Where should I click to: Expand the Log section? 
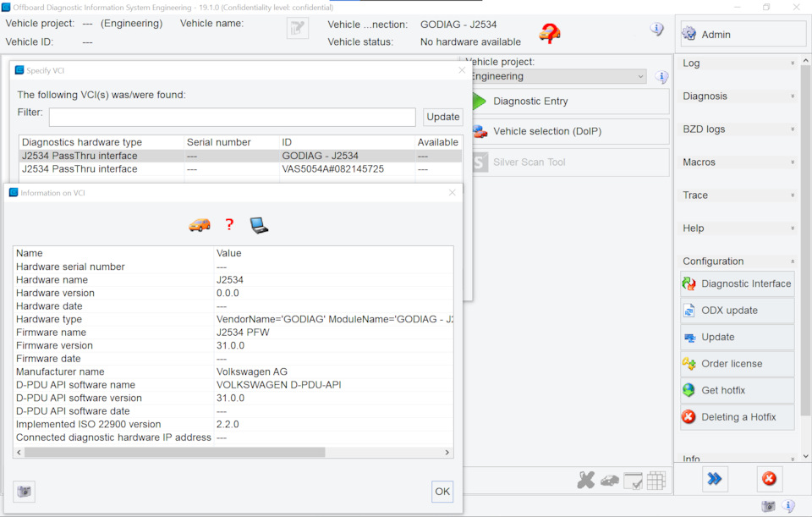[x=792, y=63]
